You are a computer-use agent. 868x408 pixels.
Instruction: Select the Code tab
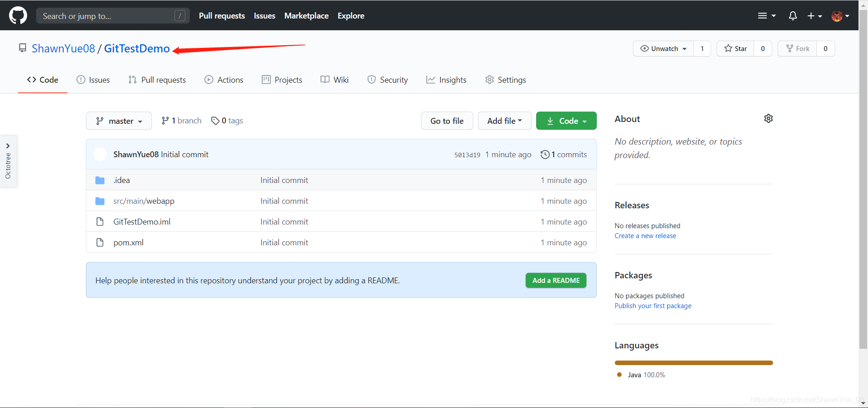(x=42, y=80)
